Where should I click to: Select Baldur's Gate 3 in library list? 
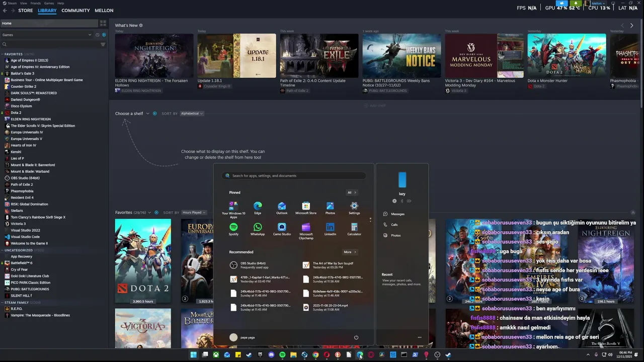tap(22, 73)
